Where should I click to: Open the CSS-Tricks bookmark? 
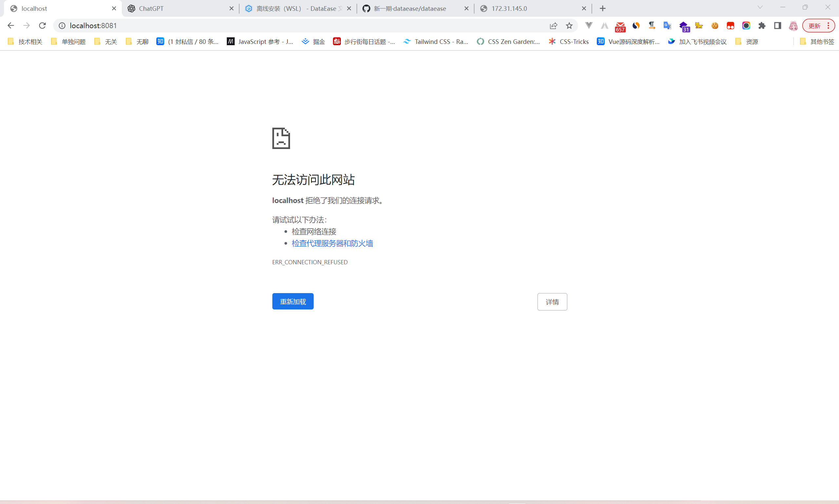[569, 42]
